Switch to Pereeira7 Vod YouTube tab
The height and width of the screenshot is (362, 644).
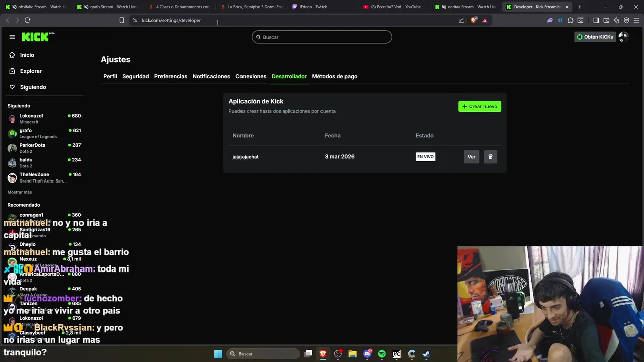[x=394, y=7]
